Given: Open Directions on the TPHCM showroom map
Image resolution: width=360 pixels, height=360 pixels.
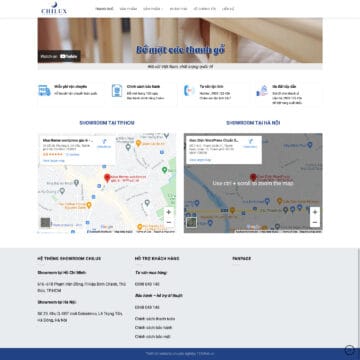Looking at the screenshot, I should pyautogui.click(x=104, y=144).
